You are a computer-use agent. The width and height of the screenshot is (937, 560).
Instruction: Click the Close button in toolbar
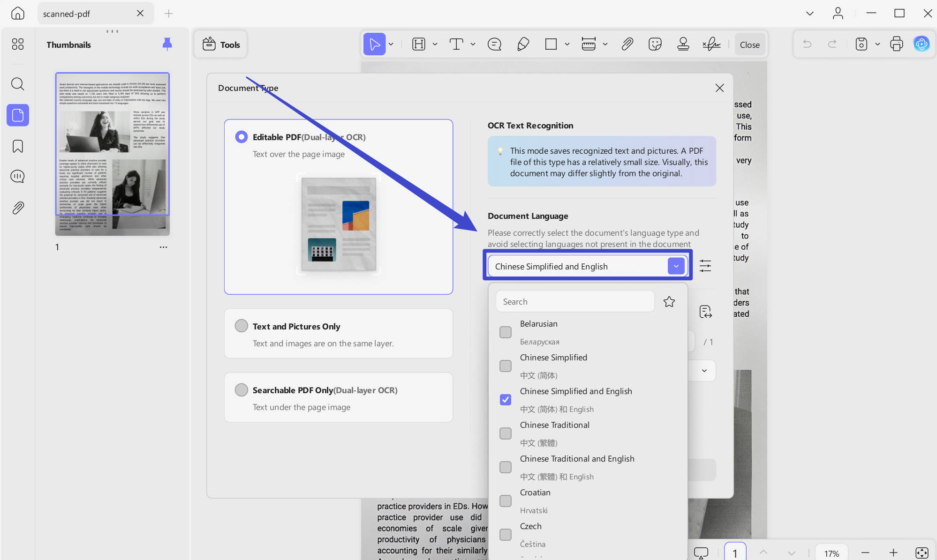coord(749,45)
